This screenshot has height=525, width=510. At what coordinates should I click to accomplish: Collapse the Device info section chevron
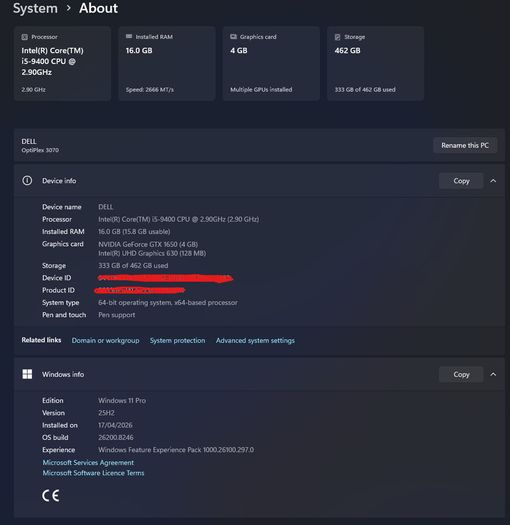(x=493, y=181)
